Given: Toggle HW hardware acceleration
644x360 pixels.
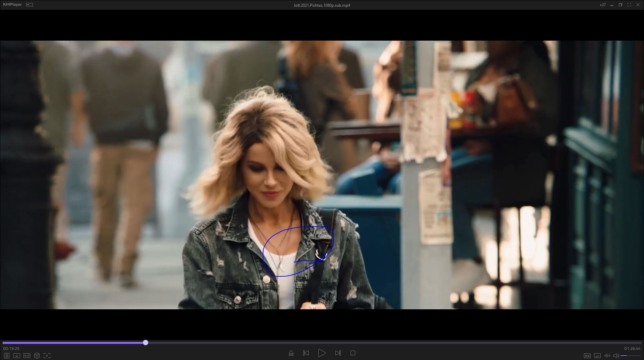Looking at the screenshot, I should pyautogui.click(x=587, y=355).
